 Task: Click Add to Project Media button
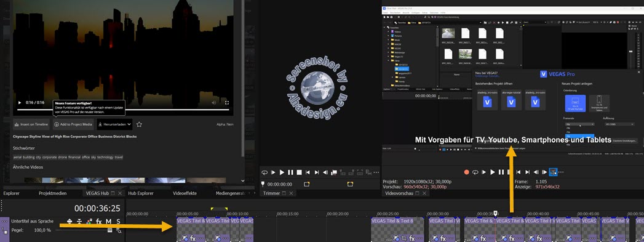tap(73, 124)
